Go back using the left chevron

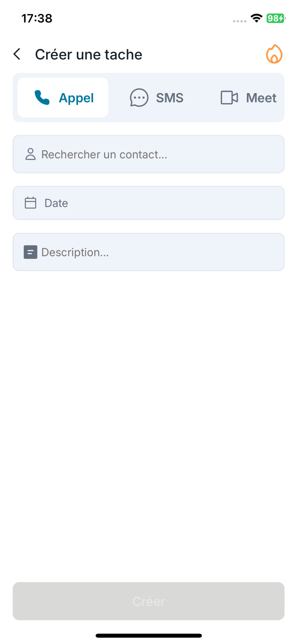(x=17, y=54)
